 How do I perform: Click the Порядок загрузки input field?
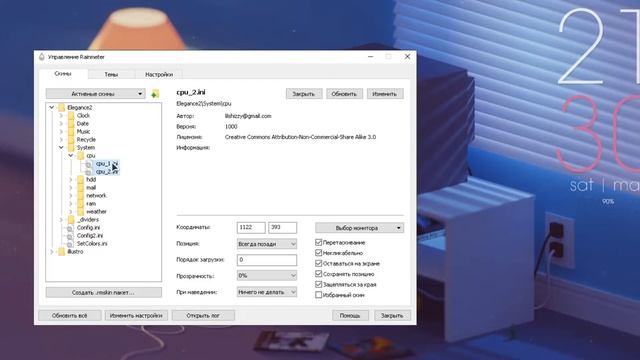tap(267, 260)
